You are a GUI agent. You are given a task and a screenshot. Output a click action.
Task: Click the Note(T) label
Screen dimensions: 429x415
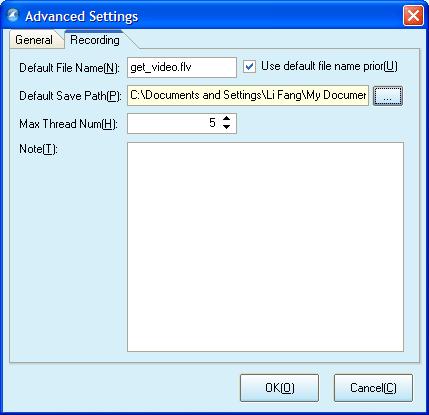pyautogui.click(x=38, y=149)
